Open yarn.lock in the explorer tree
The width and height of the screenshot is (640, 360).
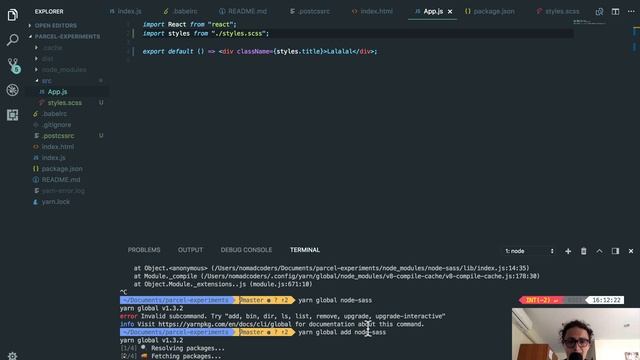click(56, 202)
